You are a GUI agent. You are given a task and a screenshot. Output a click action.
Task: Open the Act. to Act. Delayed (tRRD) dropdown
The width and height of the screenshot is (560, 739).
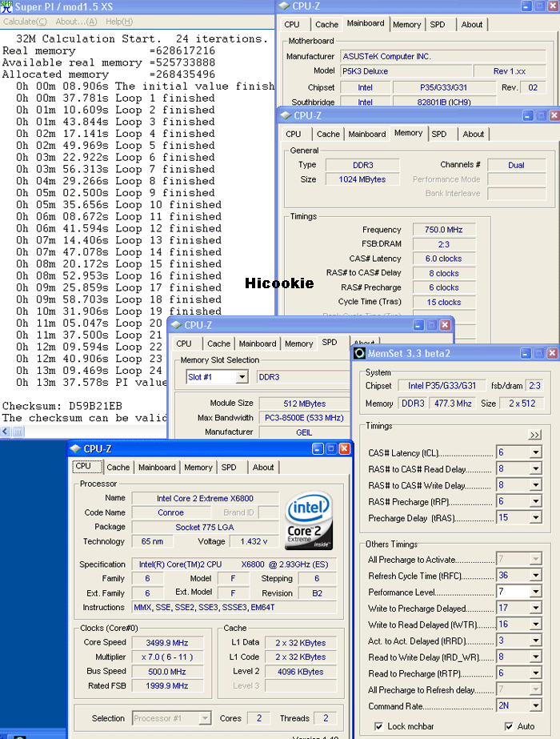pyautogui.click(x=535, y=641)
